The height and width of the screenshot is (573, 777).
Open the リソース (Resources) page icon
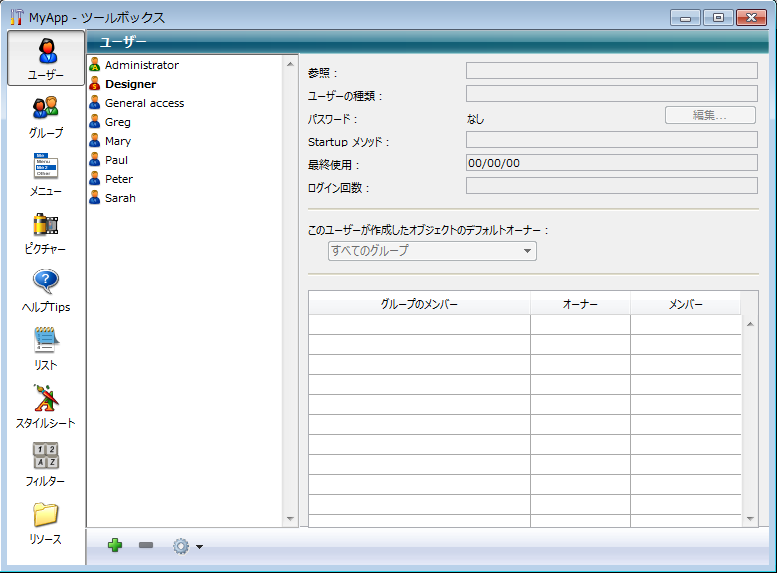[x=46, y=522]
